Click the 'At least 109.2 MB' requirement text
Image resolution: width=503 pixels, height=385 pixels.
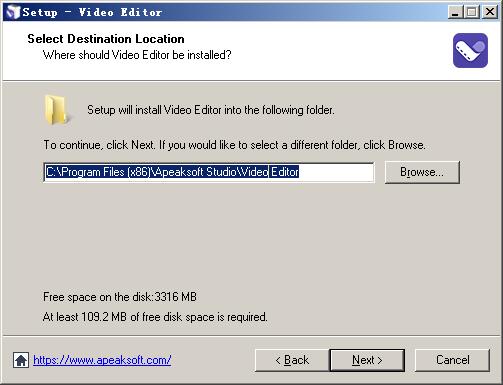pos(155,317)
